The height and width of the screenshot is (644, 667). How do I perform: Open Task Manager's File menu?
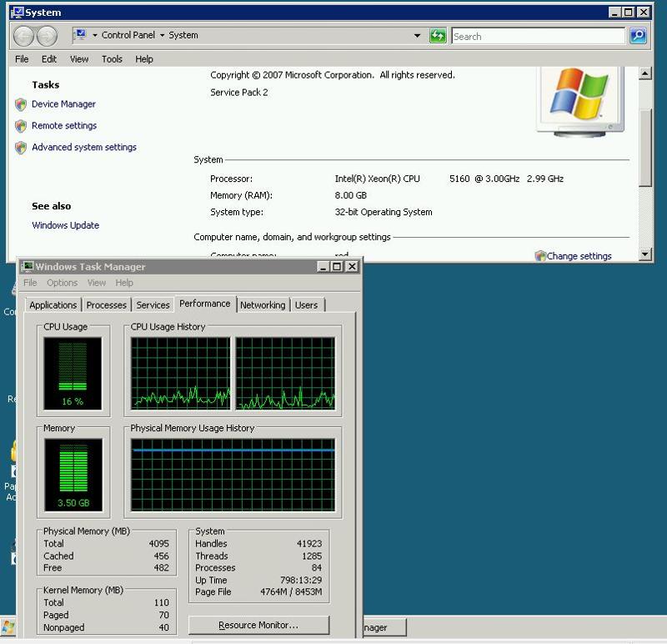pyautogui.click(x=30, y=283)
